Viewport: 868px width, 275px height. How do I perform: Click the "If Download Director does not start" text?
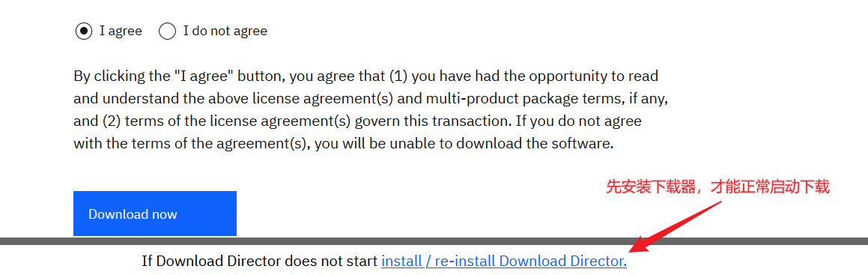tap(260, 262)
